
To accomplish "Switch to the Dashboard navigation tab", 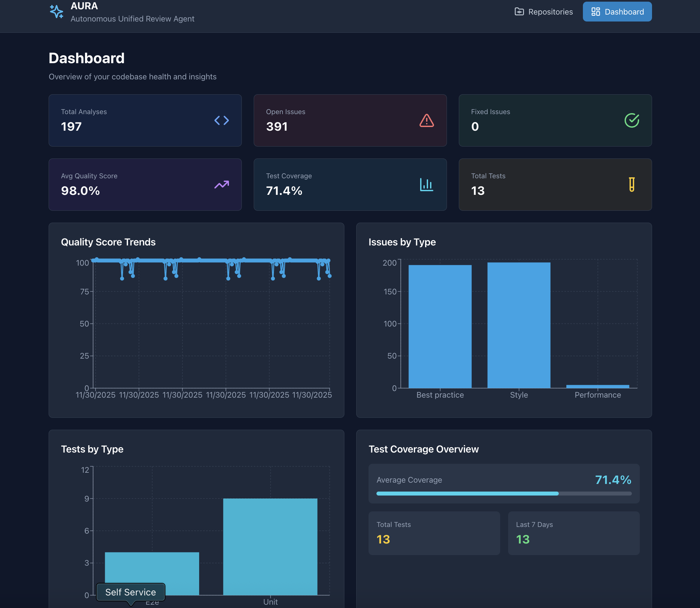I will pos(617,12).
